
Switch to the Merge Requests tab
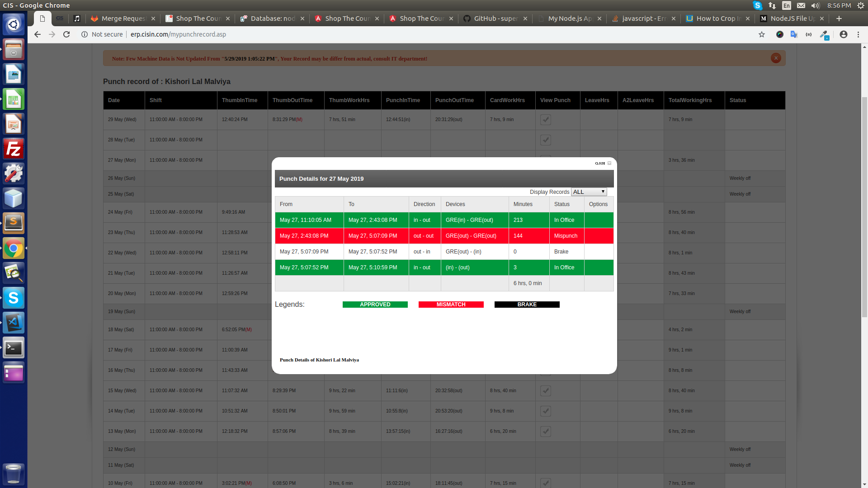click(x=122, y=19)
